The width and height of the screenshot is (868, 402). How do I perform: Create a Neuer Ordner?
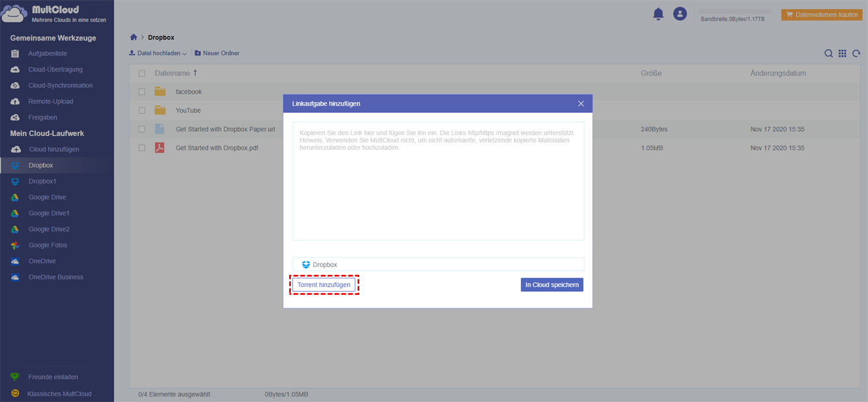[x=217, y=53]
